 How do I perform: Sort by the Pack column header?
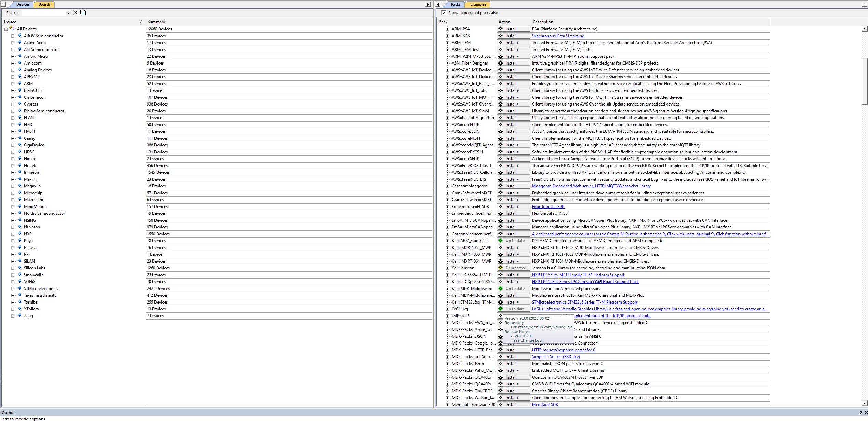(x=466, y=22)
